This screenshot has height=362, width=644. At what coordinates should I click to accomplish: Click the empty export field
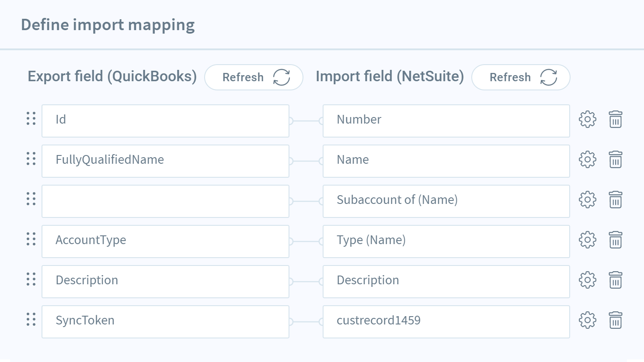pos(165,201)
